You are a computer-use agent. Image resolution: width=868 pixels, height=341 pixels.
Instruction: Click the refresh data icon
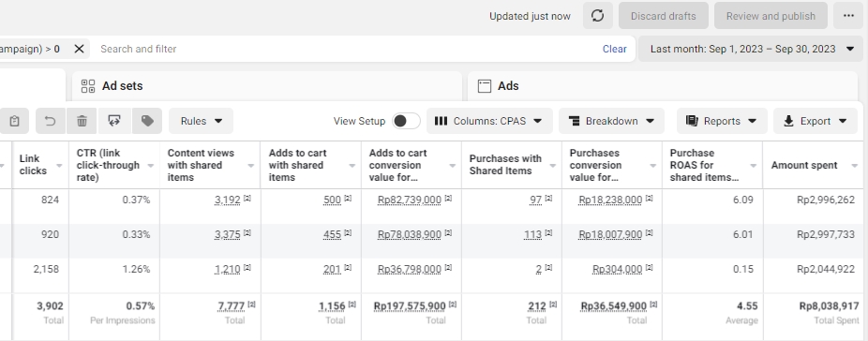pos(597,16)
